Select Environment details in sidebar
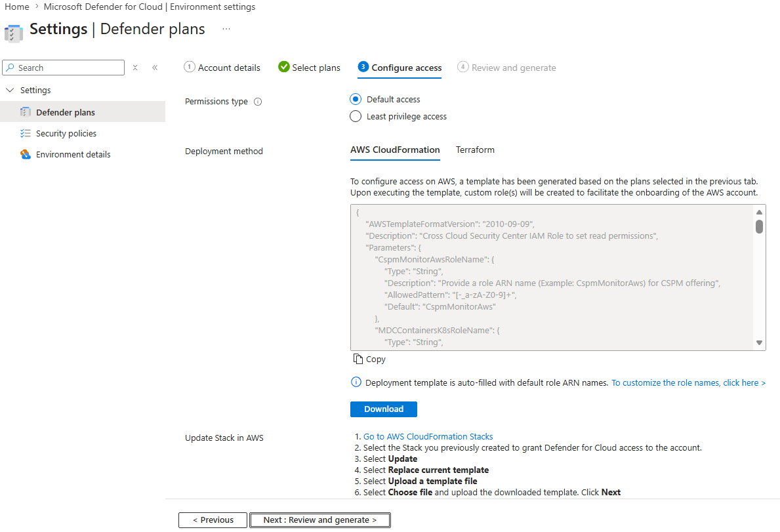Screen dimensions: 780x532 (83, 154)
